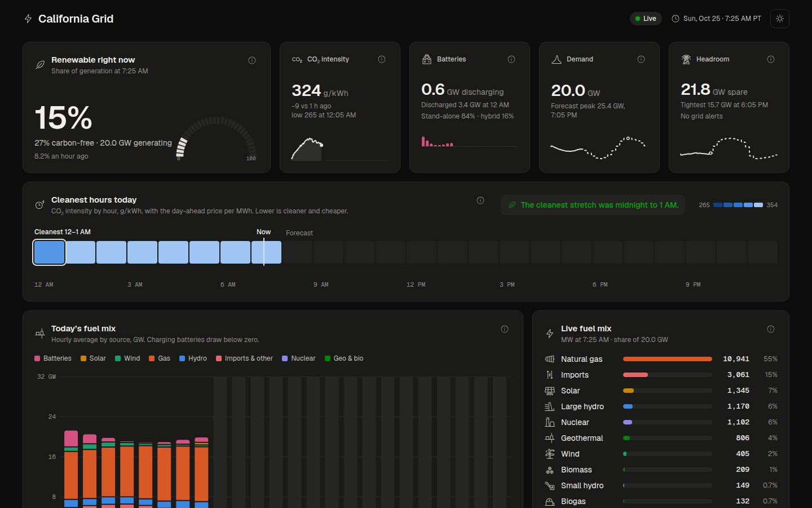The width and height of the screenshot is (812, 508).
Task: Click the 265–354 intensity color scale
Action: point(738,205)
